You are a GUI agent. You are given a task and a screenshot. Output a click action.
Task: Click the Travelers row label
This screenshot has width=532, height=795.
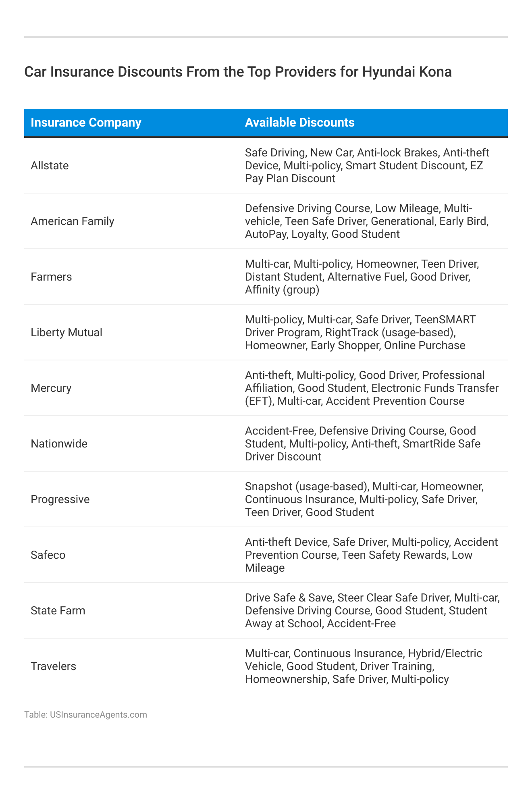pyautogui.click(x=53, y=666)
